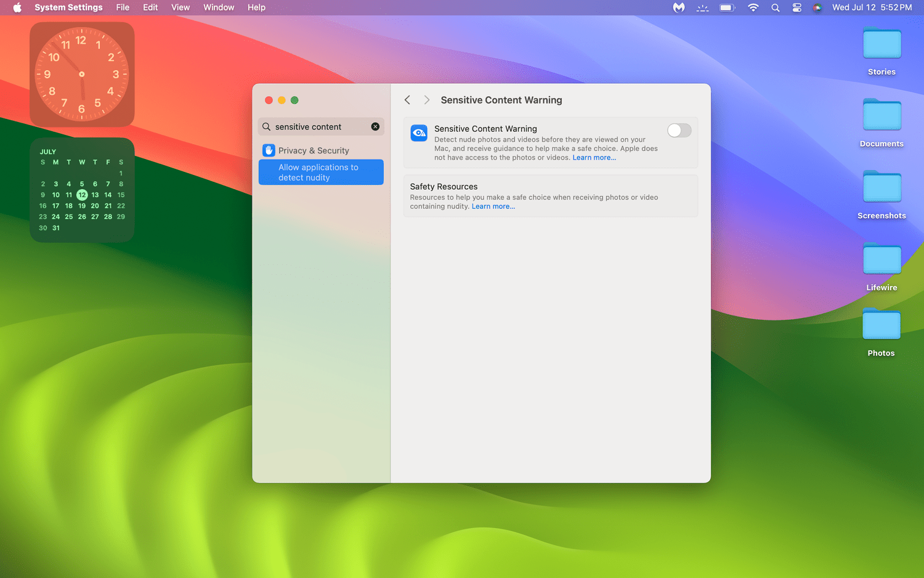Open the Apple menu
Viewport: 924px width, 578px height.
[x=16, y=7]
